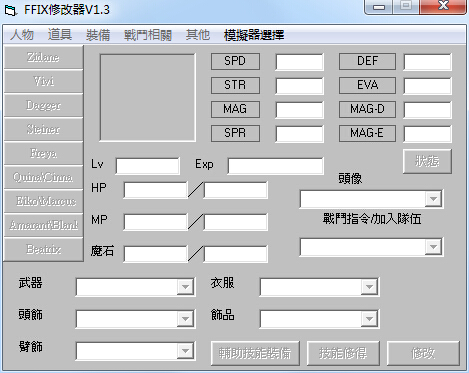Focus the DEF value field

[x=427, y=62]
